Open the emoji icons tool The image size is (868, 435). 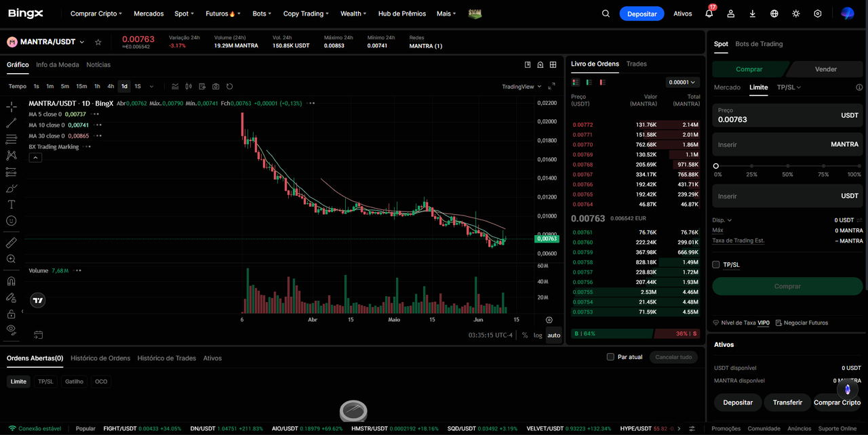pyautogui.click(x=11, y=221)
